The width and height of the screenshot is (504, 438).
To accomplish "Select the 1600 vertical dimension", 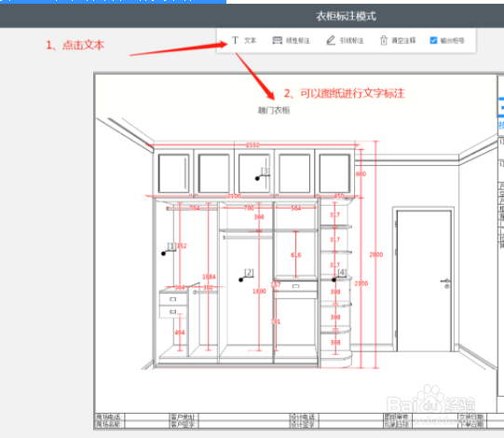I will click(x=259, y=291).
